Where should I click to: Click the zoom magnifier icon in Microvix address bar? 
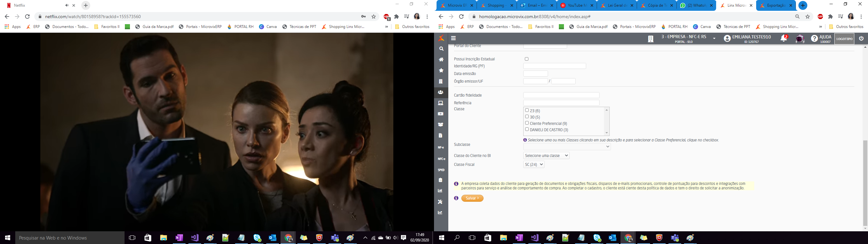pos(797,17)
